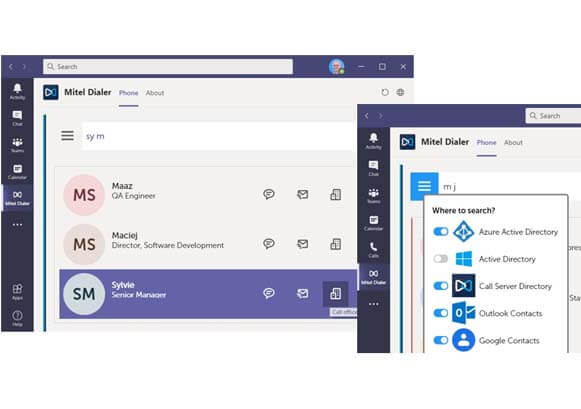Start chat with Sylvie
Image resolution: width=581 pixels, height=409 pixels.
pyautogui.click(x=269, y=293)
